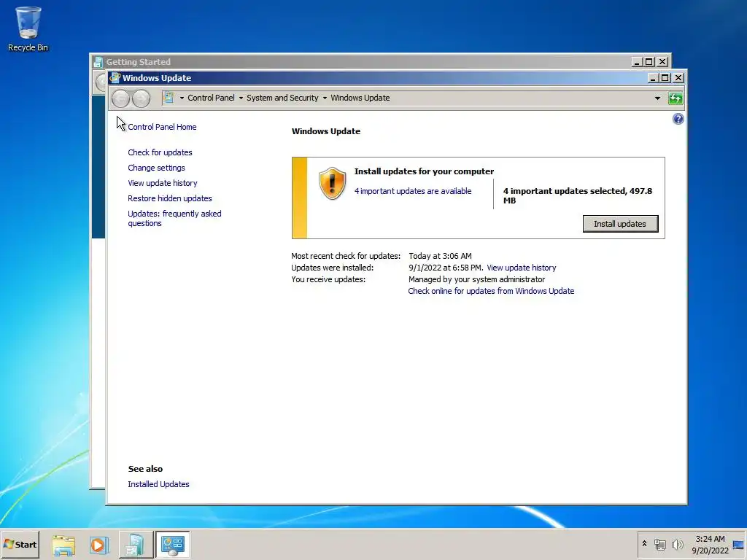Open the blue Help question mark icon
This screenshot has width=747, height=560.
pyautogui.click(x=678, y=119)
